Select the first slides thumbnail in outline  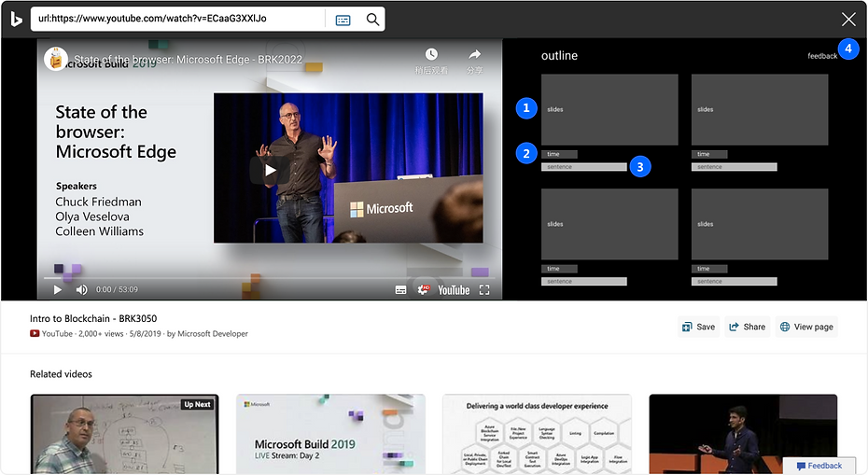(609, 109)
